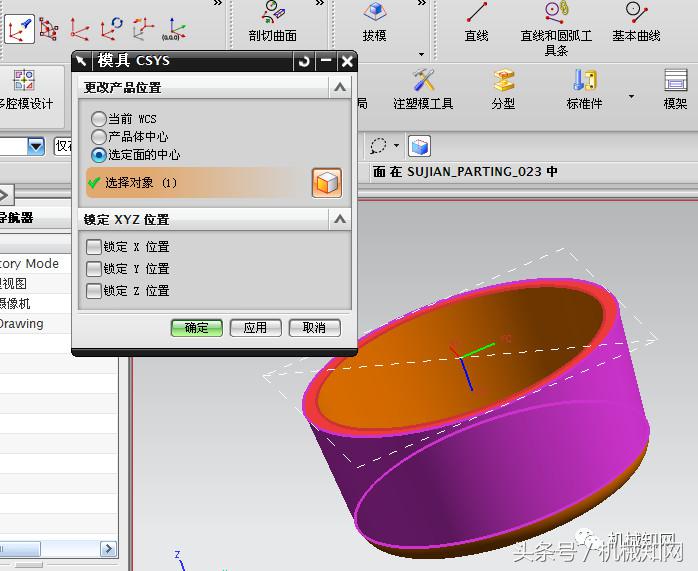Open small dropdown arrow below 拔模 group

click(421, 55)
